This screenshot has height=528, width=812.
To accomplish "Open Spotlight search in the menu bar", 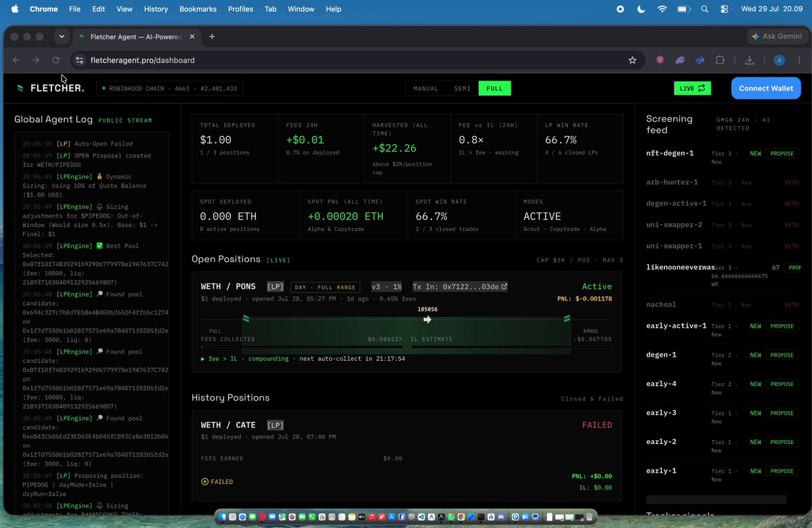I will (x=704, y=9).
